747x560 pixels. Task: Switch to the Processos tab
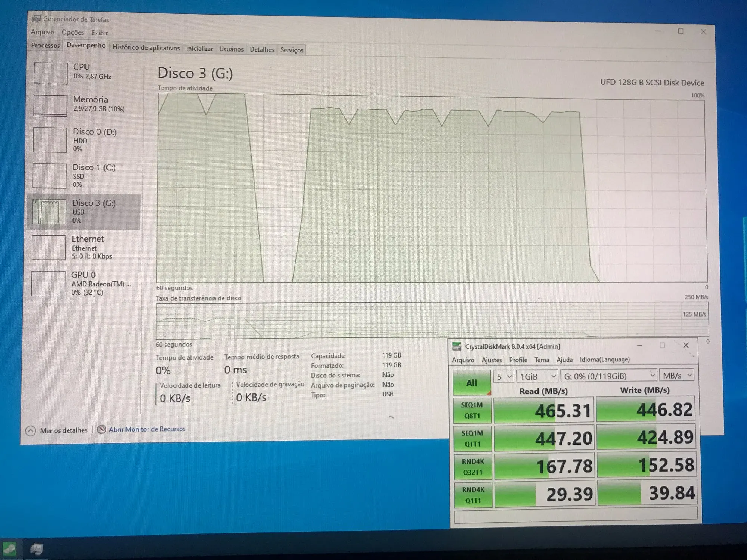pyautogui.click(x=45, y=46)
